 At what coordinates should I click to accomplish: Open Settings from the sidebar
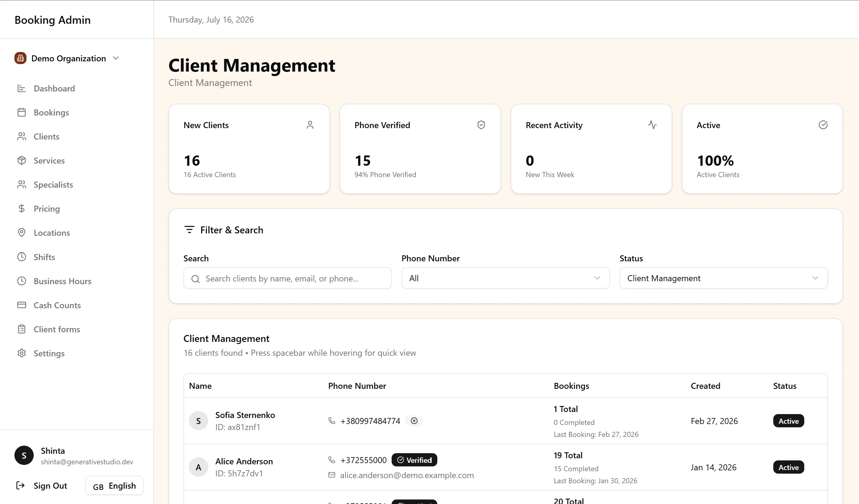tap(49, 353)
